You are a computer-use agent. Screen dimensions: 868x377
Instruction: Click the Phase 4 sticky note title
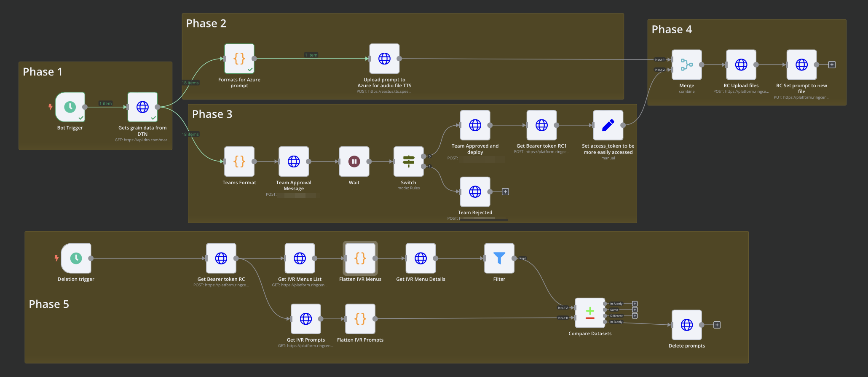click(672, 30)
